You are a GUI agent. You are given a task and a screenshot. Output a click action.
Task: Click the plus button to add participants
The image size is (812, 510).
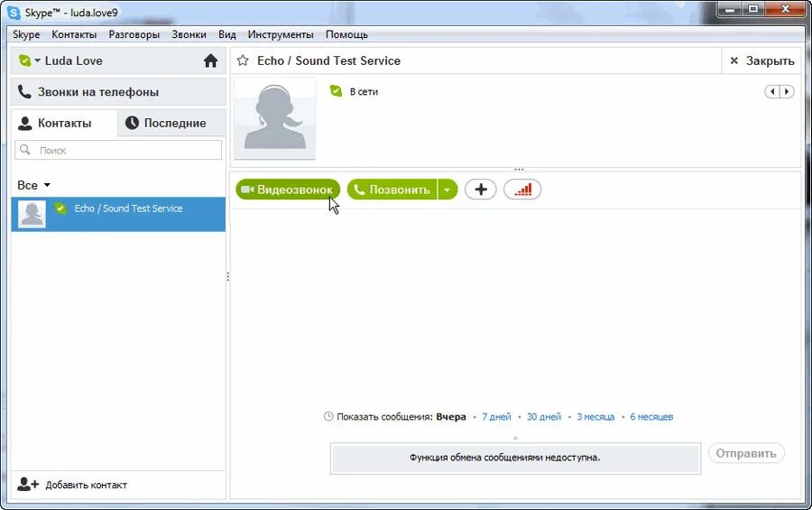[x=481, y=190]
